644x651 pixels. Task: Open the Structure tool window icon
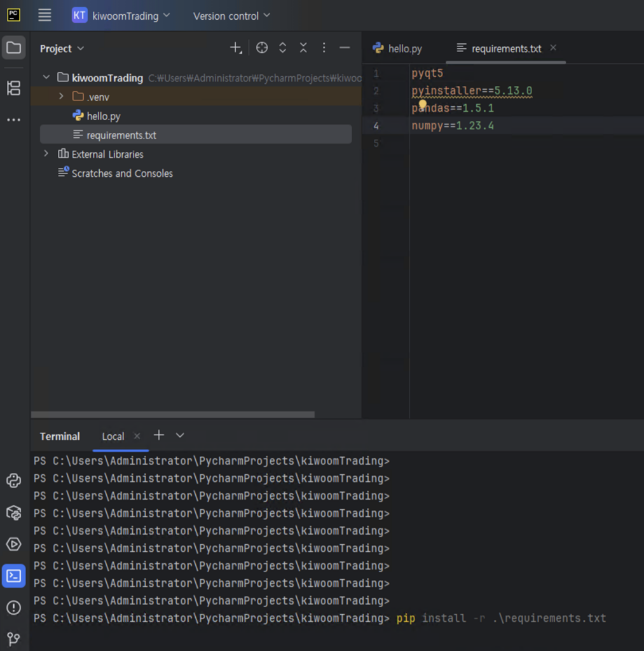14,88
